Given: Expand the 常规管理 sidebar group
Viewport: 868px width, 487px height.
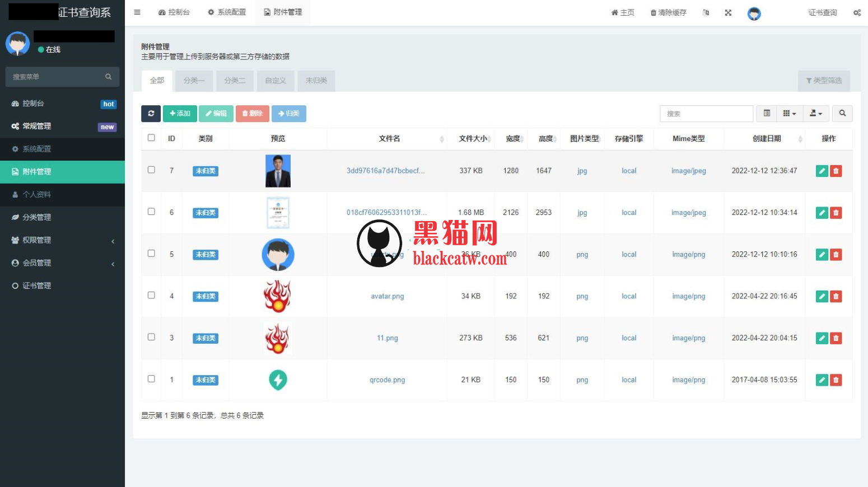Looking at the screenshot, I should click(62, 127).
